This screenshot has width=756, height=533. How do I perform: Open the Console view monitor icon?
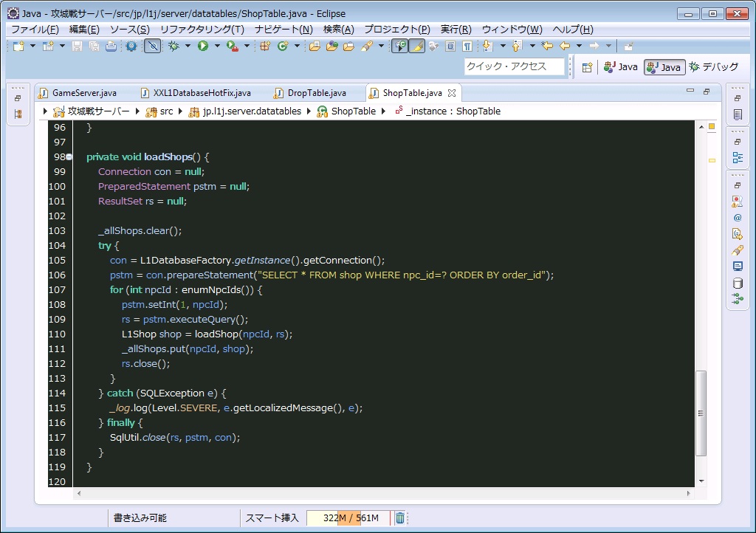[x=738, y=266]
